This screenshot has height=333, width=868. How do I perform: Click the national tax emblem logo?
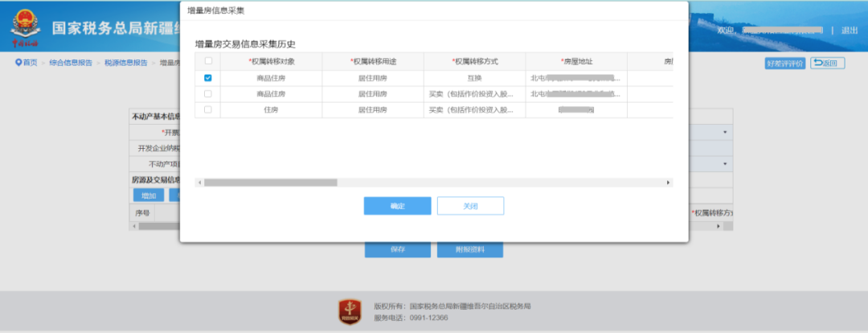[25, 26]
